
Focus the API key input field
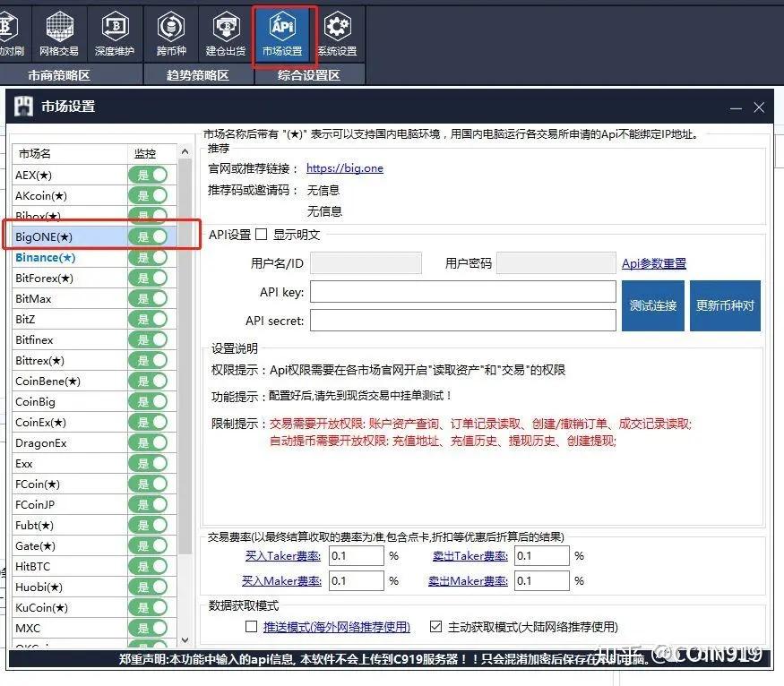463,292
